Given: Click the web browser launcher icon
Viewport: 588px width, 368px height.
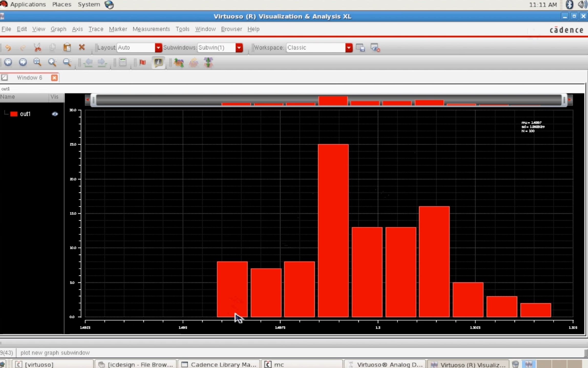Looking at the screenshot, I should pos(109,5).
